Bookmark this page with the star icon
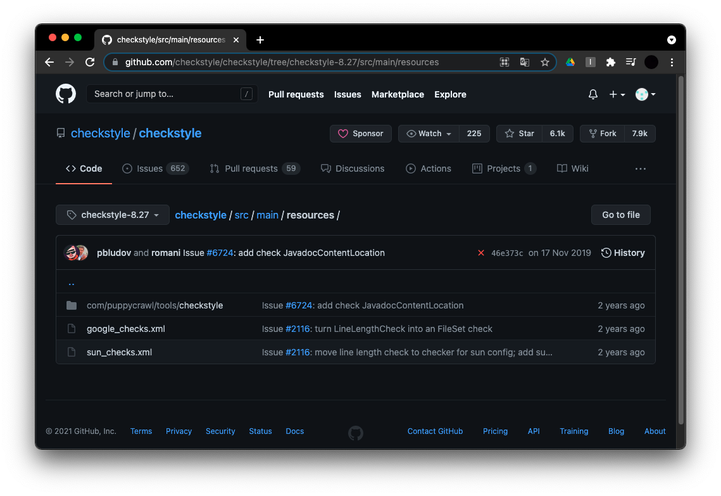The width and height of the screenshot is (721, 496). (x=545, y=62)
